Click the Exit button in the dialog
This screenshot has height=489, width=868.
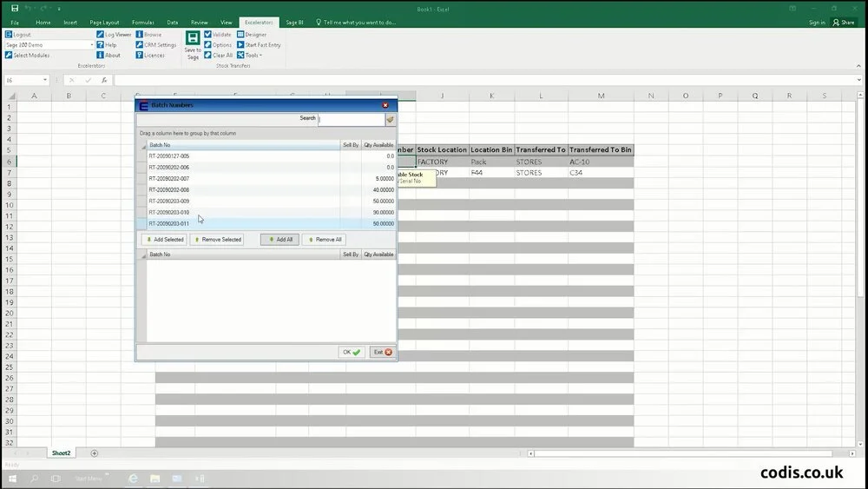(383, 353)
